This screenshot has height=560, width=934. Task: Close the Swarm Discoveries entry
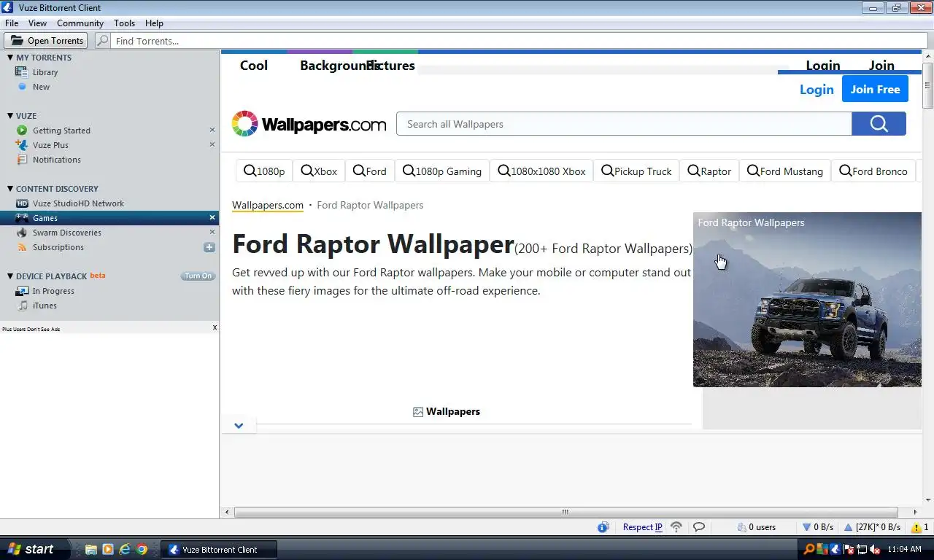[x=212, y=233]
